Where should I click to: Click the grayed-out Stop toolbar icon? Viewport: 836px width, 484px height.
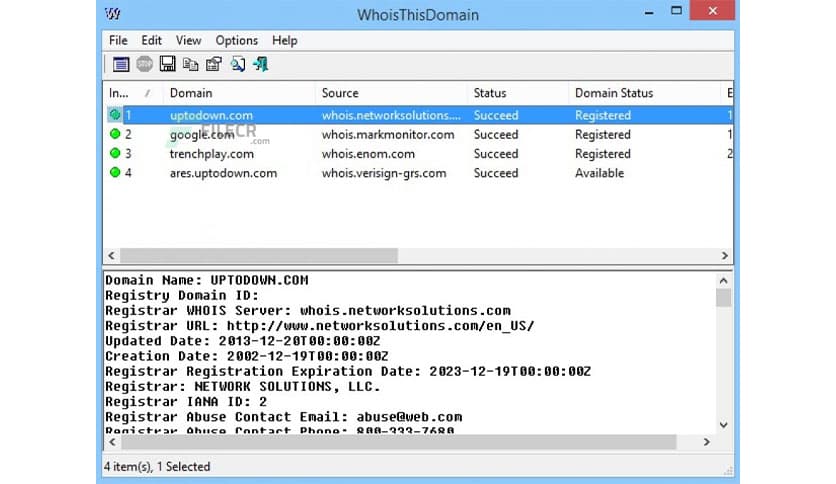tap(144, 64)
